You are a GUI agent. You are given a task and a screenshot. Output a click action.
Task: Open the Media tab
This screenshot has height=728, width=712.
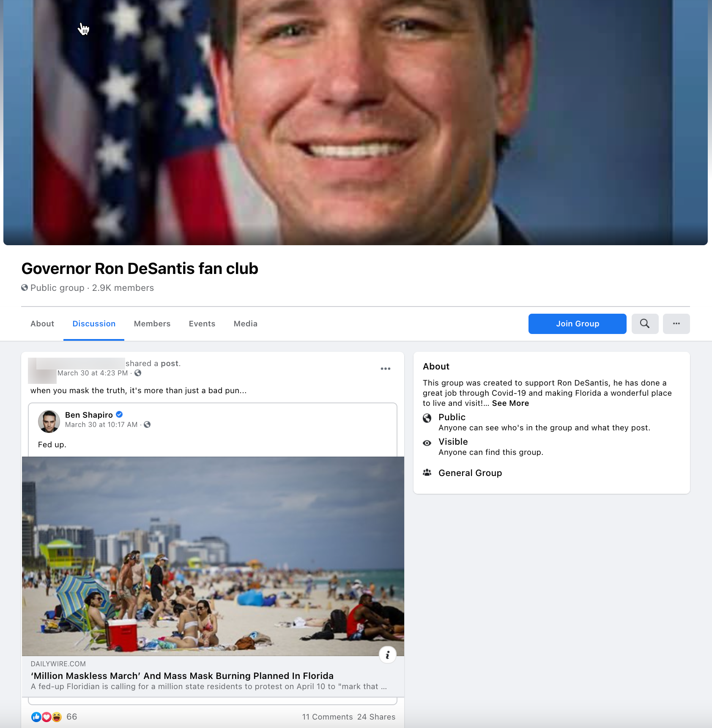(x=246, y=324)
